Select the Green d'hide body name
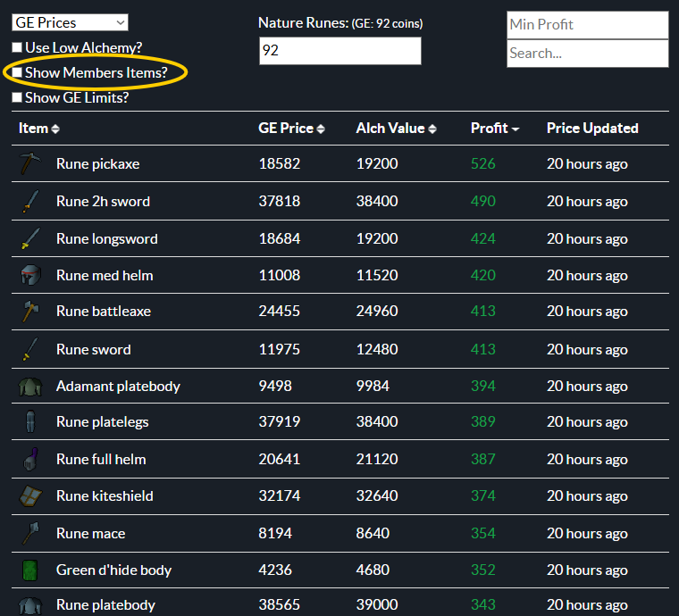Screen dimensions: 679x616 pyautogui.click(x=113, y=570)
